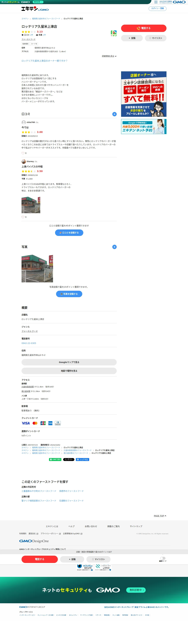Share on Facebook with シェアする
The image size is (188, 644).
click(x=82, y=460)
